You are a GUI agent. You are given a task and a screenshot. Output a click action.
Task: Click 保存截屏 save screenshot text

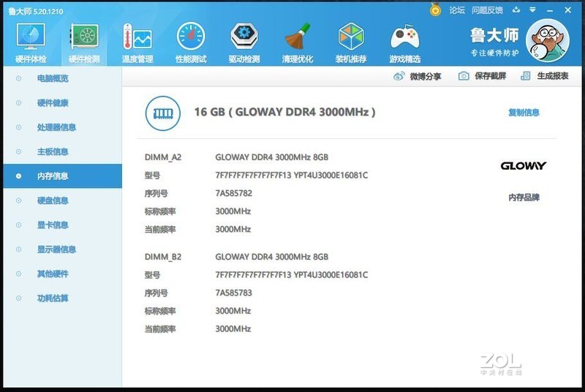click(x=490, y=76)
